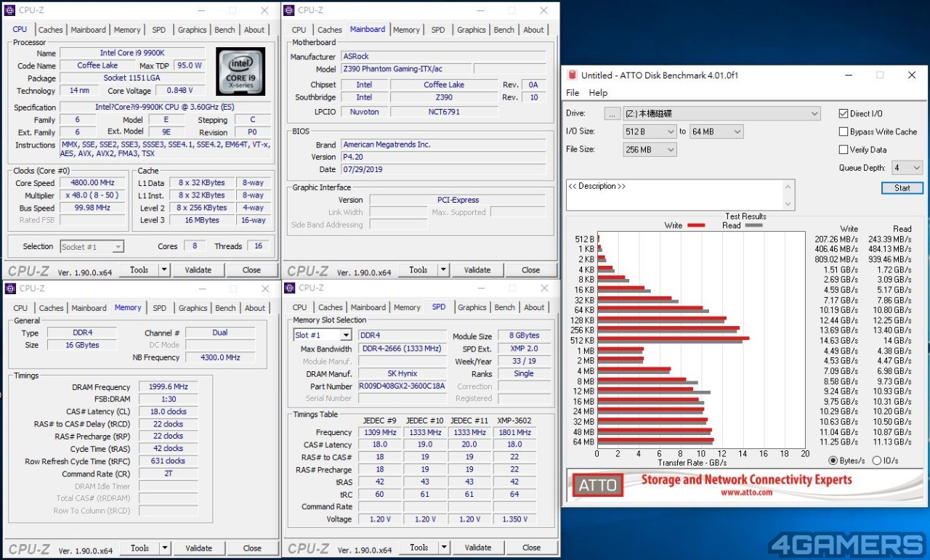Switch to Caches tab in CPU window
The width and height of the screenshot is (930, 560).
(51, 30)
